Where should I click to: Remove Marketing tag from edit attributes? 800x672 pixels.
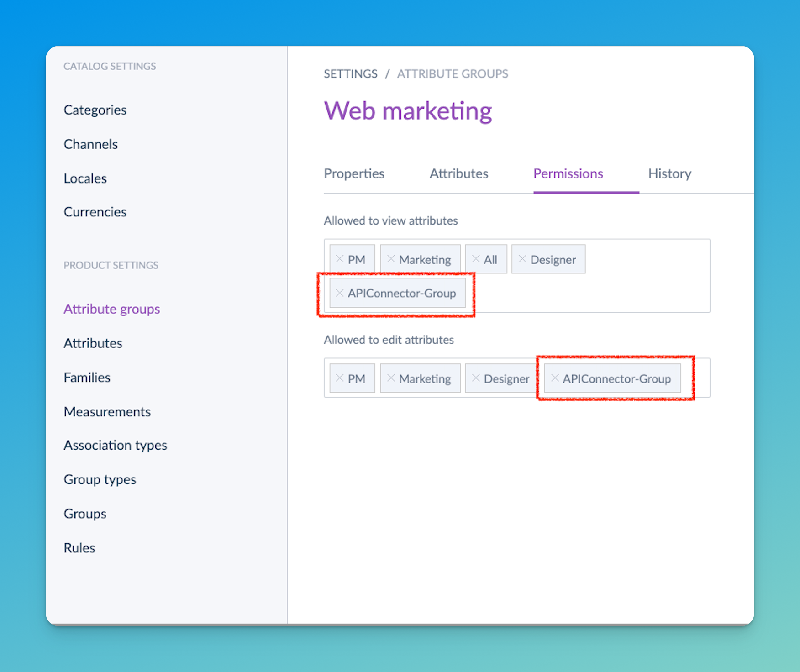pos(391,378)
